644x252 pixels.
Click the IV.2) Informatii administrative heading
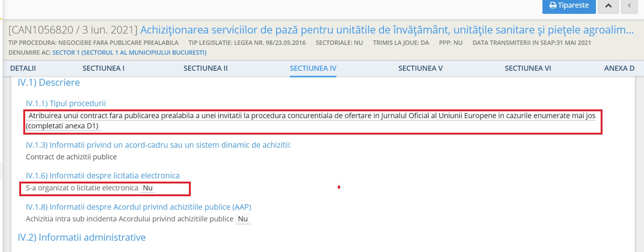tap(82, 237)
